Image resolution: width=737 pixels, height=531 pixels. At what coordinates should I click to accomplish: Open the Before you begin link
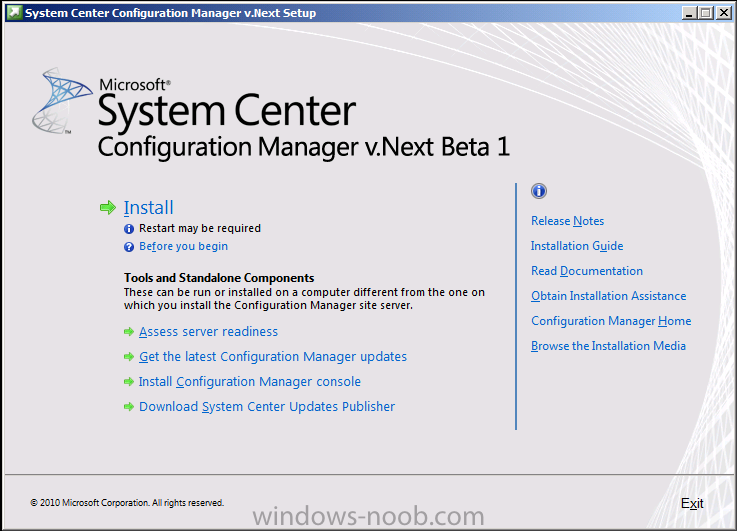click(183, 246)
